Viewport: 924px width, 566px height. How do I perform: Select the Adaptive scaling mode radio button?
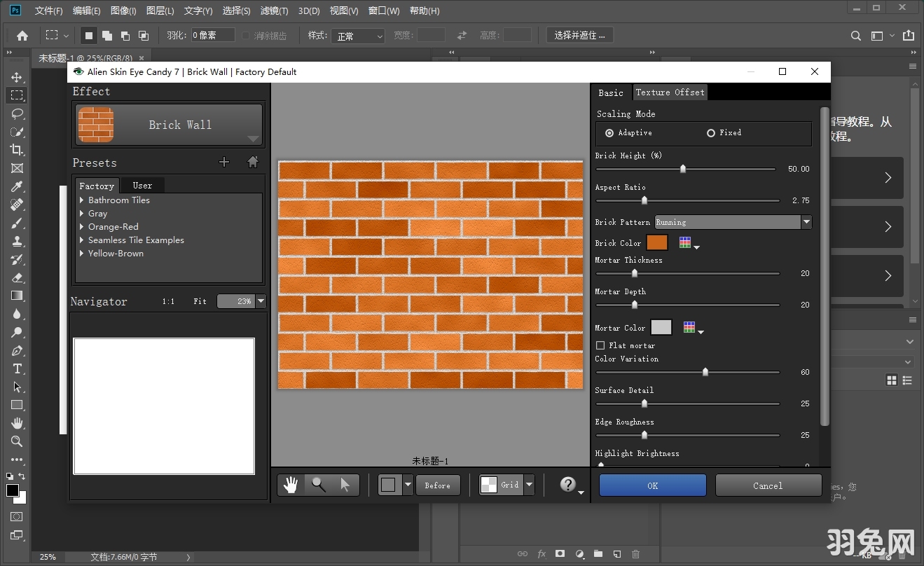point(609,133)
